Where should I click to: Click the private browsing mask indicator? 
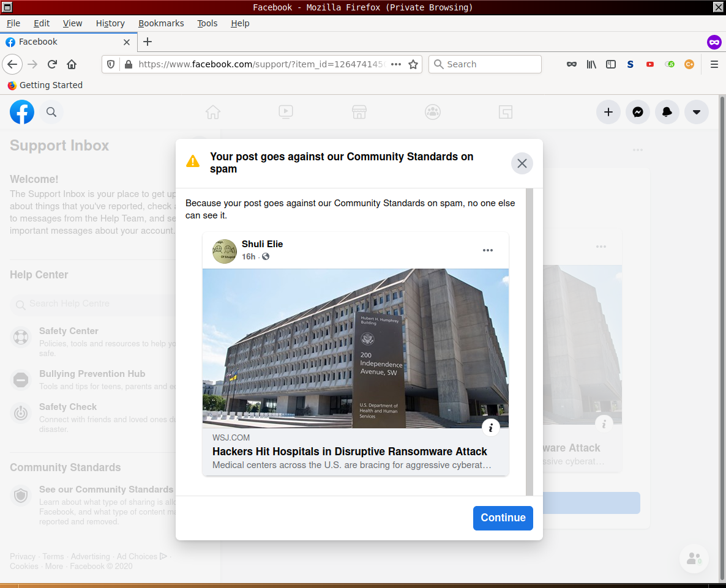(x=714, y=42)
